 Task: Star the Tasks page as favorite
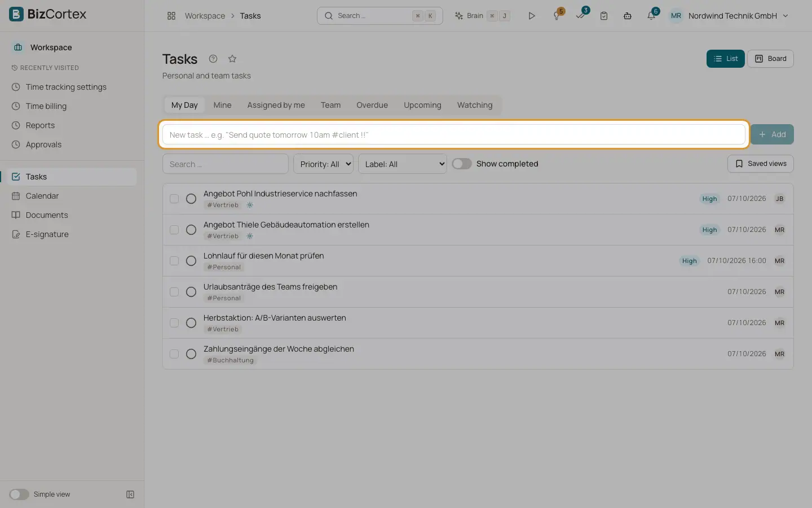pyautogui.click(x=232, y=59)
